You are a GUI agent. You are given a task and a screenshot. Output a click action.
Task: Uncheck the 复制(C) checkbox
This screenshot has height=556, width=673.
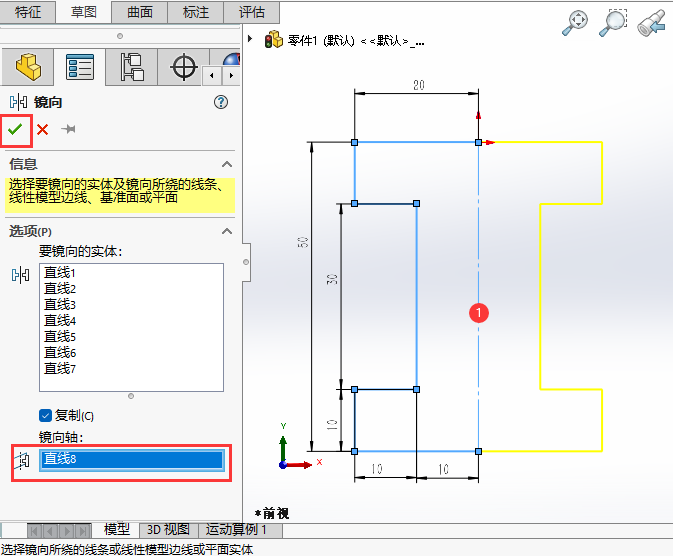point(45,416)
